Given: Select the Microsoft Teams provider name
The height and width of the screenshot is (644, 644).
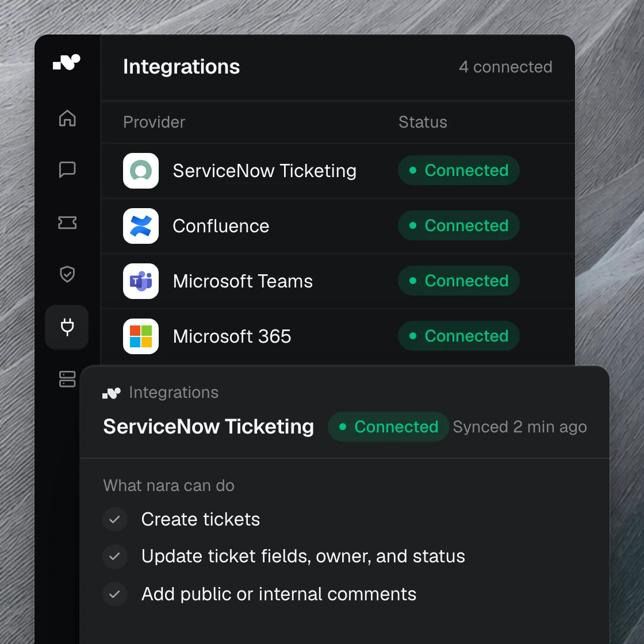Looking at the screenshot, I should pyautogui.click(x=243, y=281).
